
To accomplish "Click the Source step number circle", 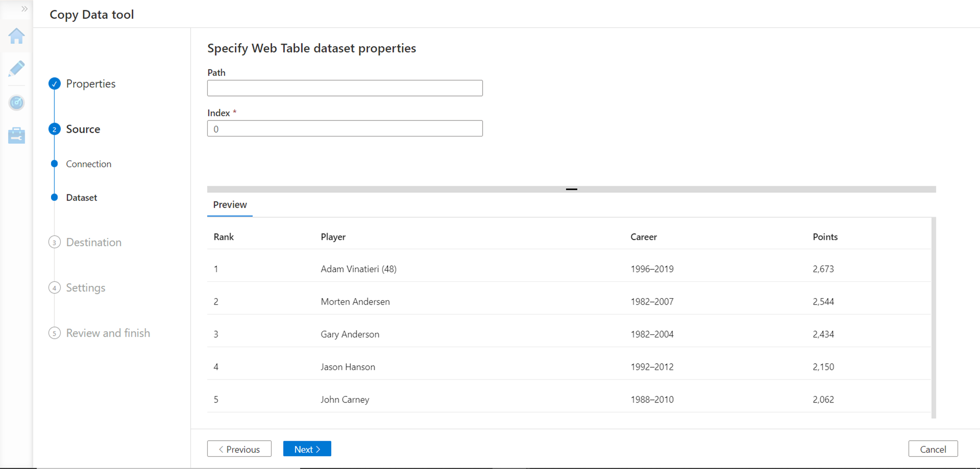I will coord(54,129).
